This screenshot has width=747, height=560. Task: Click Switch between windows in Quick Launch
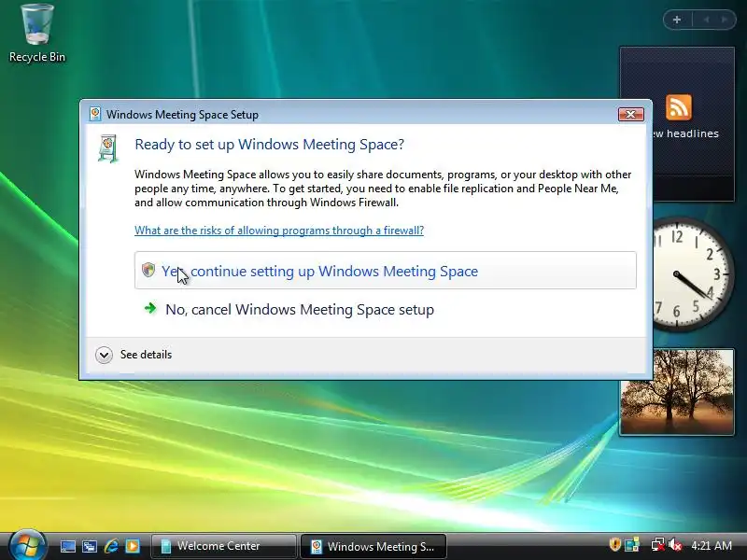pyautogui.click(x=89, y=546)
